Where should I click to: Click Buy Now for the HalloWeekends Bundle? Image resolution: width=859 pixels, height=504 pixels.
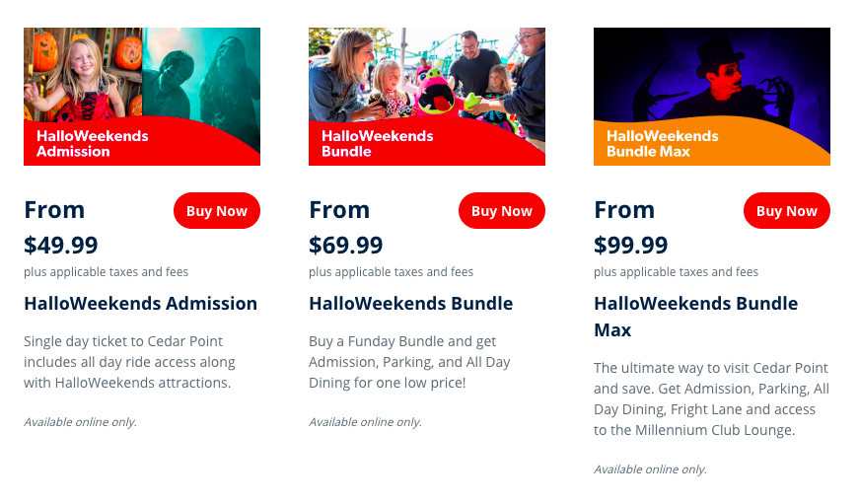501,211
